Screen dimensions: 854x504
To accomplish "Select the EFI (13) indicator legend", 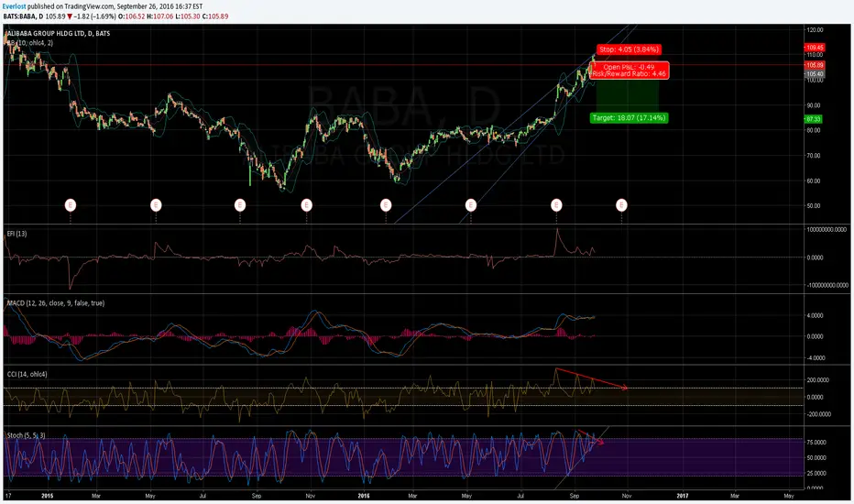I will (x=16, y=233).
